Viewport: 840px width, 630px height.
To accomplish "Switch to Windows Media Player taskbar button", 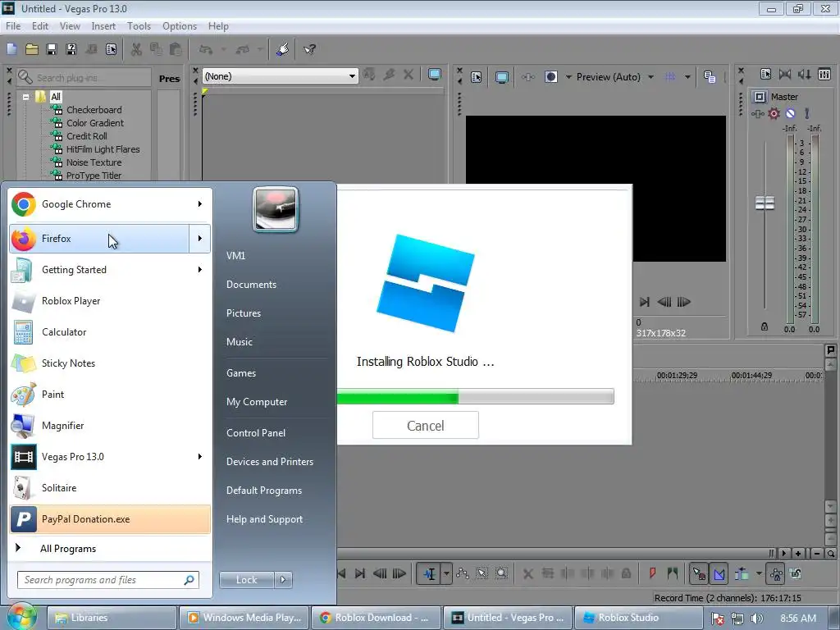I will pyautogui.click(x=244, y=618).
